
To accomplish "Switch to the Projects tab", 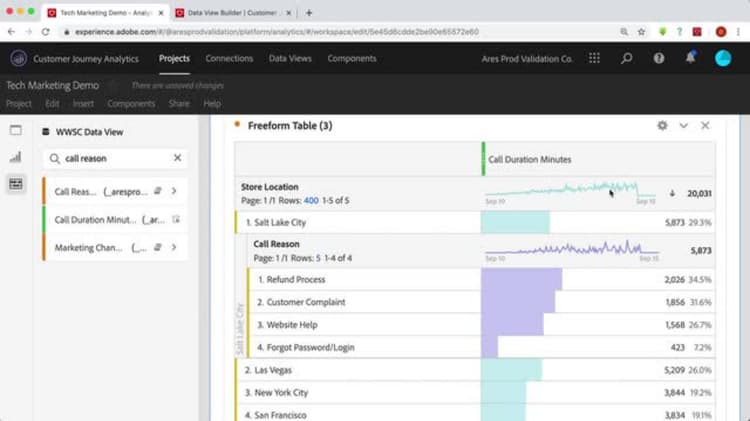I will (x=175, y=58).
